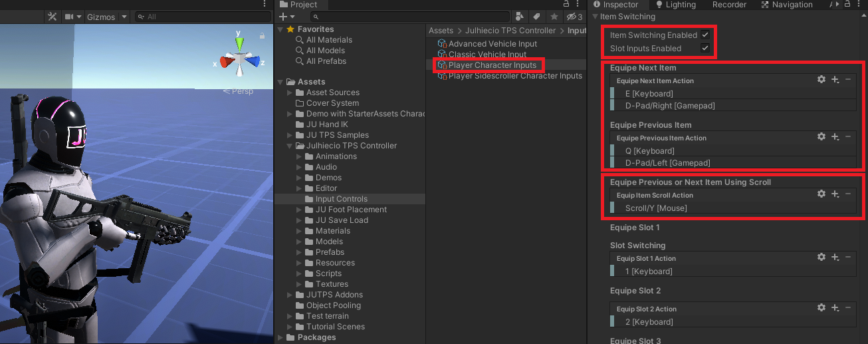Click the gear icon for Equipe Next Item Action
Image resolution: width=868 pixels, height=344 pixels.
click(x=821, y=80)
